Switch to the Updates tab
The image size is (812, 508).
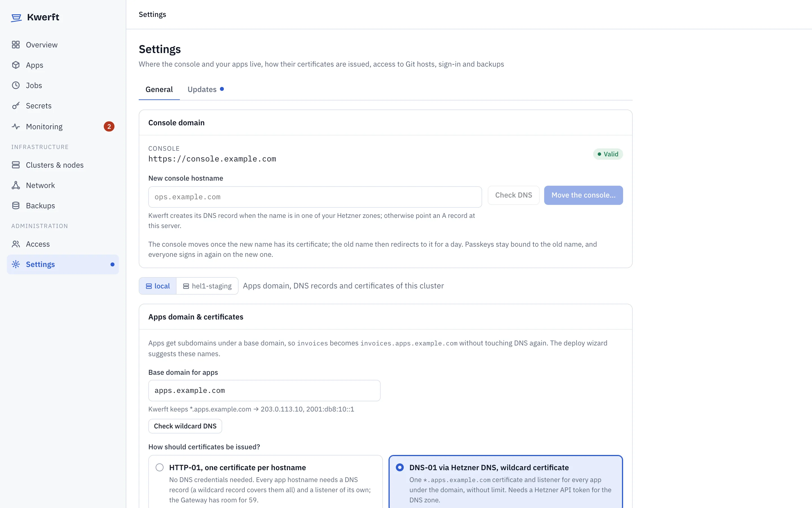click(206, 89)
